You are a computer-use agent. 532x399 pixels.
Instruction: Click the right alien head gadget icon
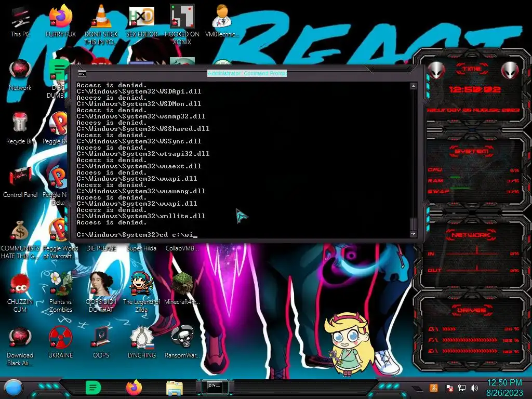tap(510, 70)
